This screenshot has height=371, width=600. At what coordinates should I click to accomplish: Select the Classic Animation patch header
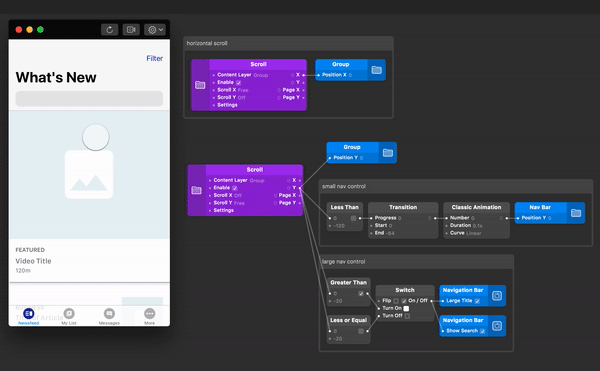476,207
